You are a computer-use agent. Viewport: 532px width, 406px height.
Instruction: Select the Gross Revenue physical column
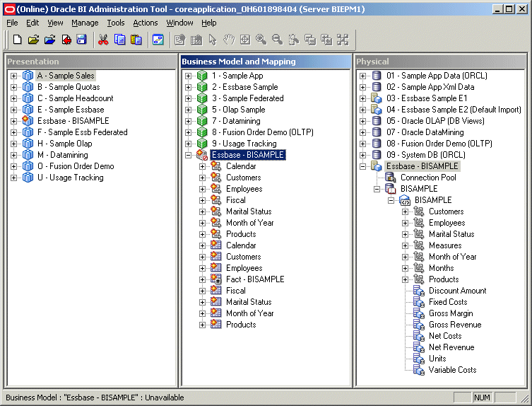455,325
